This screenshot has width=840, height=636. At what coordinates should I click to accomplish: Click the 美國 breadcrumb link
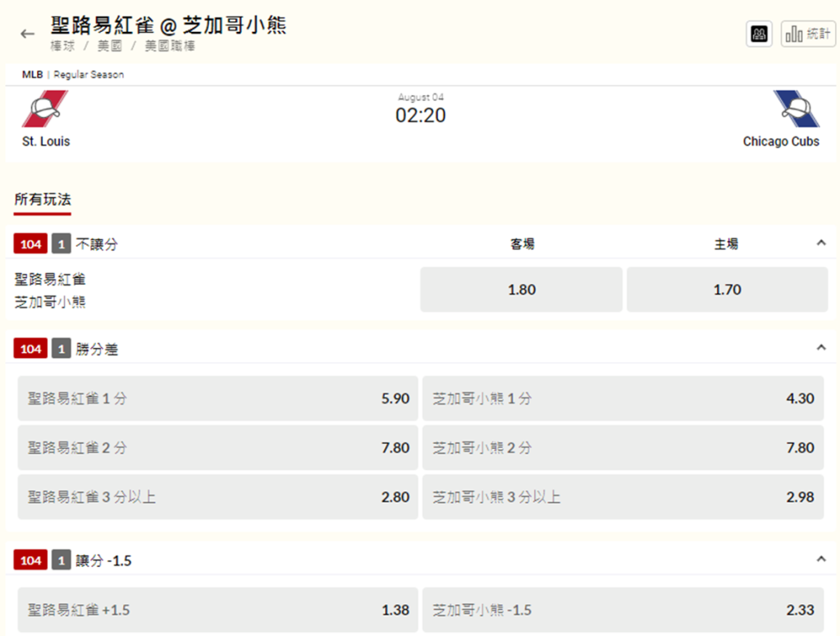click(x=110, y=46)
